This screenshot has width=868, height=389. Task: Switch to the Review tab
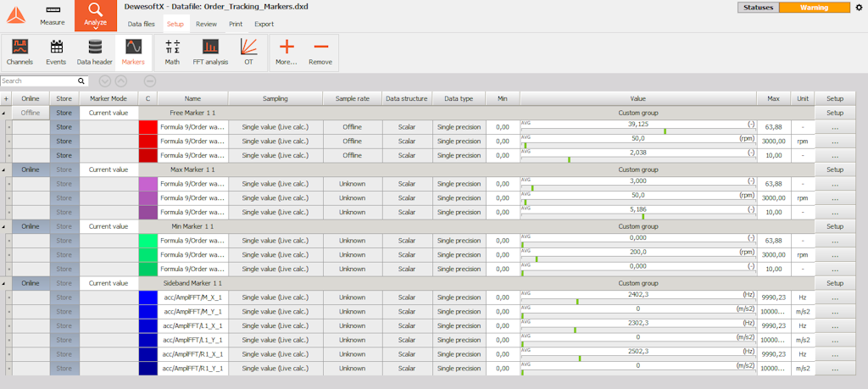click(x=207, y=24)
